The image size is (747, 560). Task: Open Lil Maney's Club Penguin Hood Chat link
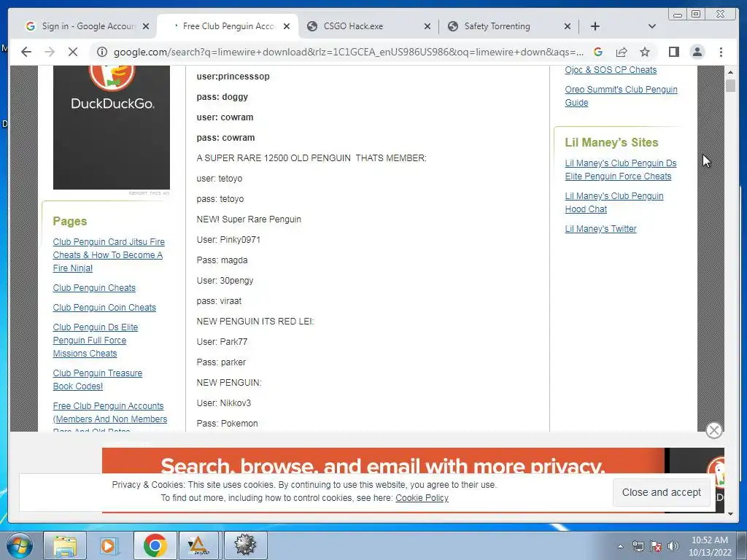(614, 203)
